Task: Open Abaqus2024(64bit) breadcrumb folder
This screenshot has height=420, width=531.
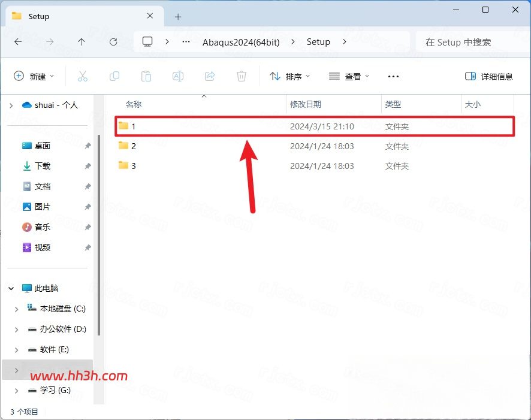Action: [241, 43]
